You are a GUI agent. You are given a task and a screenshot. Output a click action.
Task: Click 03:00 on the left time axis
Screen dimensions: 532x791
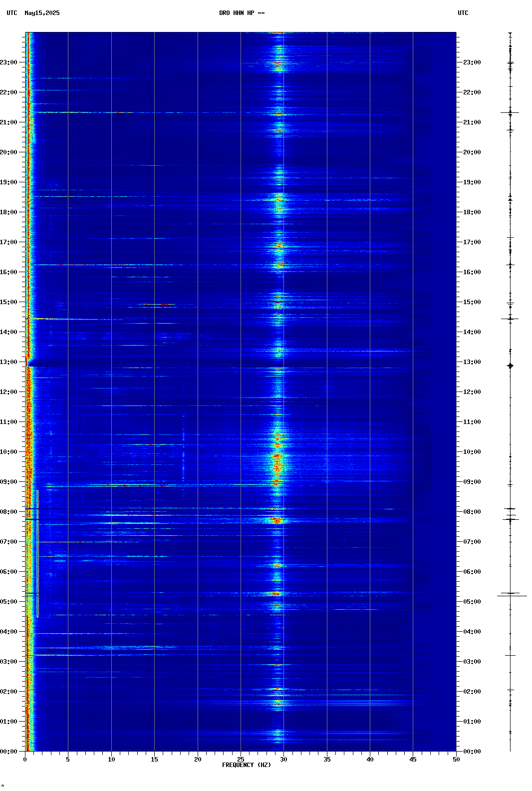click(x=8, y=662)
